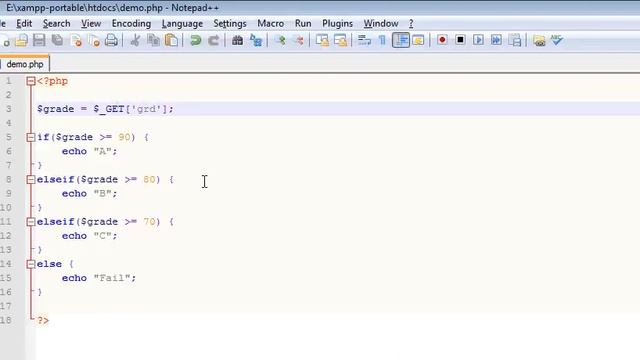This screenshot has height=360, width=640.
Task: Collapse the elseif >= 70 fold marker
Action: point(31,222)
